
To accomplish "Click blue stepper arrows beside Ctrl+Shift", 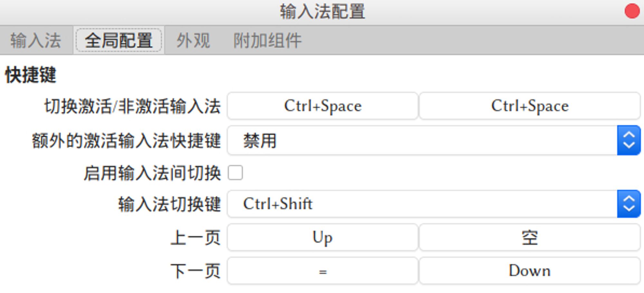I will 629,204.
